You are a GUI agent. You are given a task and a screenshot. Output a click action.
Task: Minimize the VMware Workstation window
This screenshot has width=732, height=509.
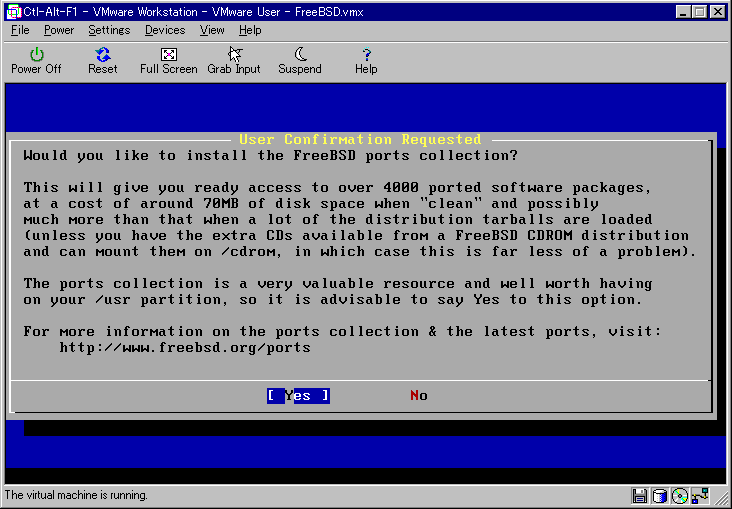(683, 12)
